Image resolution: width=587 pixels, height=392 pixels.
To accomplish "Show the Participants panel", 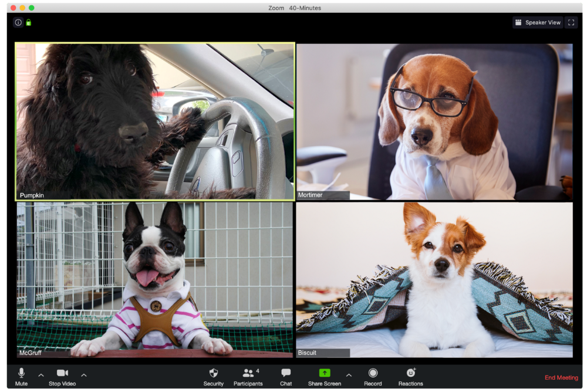I will 248,377.
